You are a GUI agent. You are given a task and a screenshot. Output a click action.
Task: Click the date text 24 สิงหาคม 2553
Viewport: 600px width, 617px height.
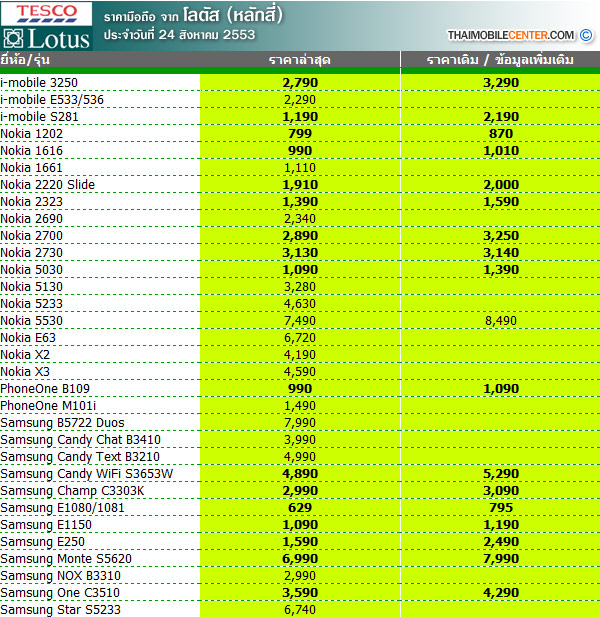pos(207,35)
